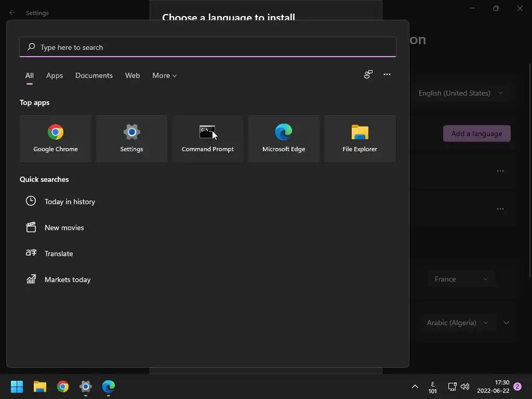Run the New movies quick search
The width and height of the screenshot is (532, 399).
pyautogui.click(x=64, y=228)
